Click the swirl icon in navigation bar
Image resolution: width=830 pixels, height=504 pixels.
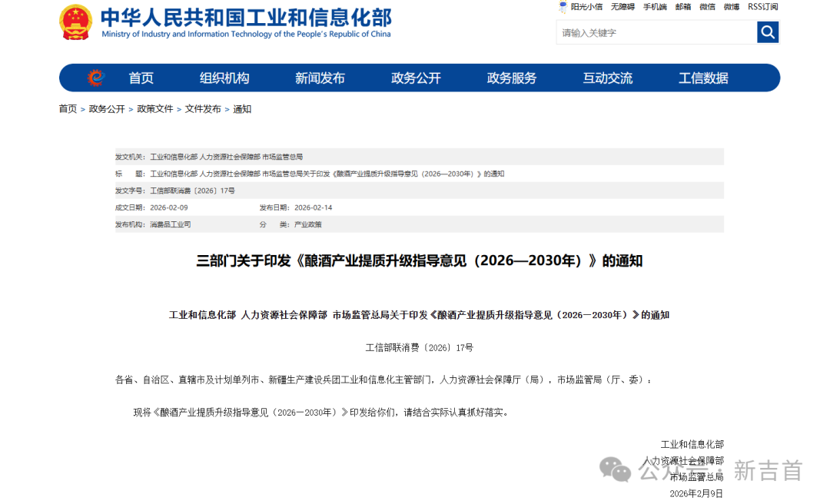[x=95, y=78]
